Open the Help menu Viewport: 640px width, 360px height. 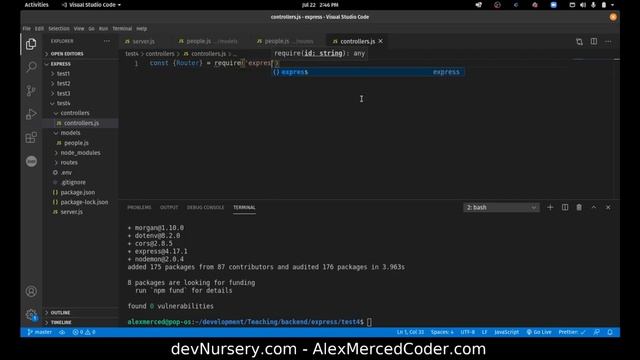[x=142, y=29]
